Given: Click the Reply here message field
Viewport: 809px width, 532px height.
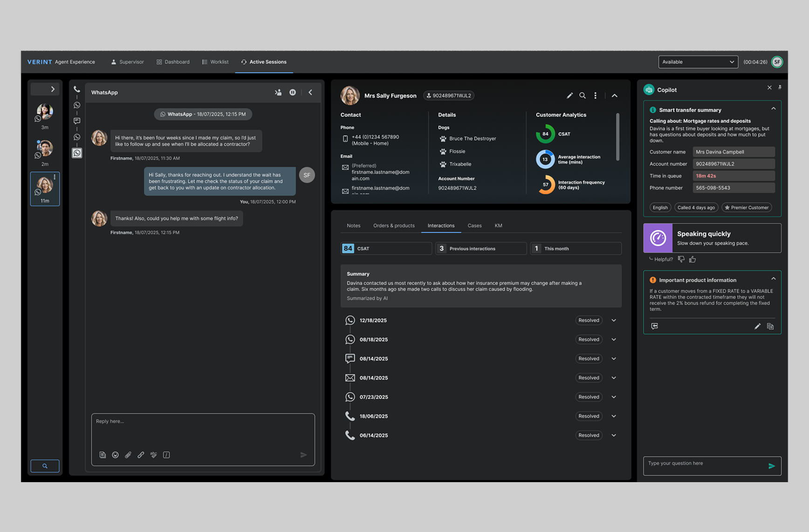Looking at the screenshot, I should coord(203,429).
